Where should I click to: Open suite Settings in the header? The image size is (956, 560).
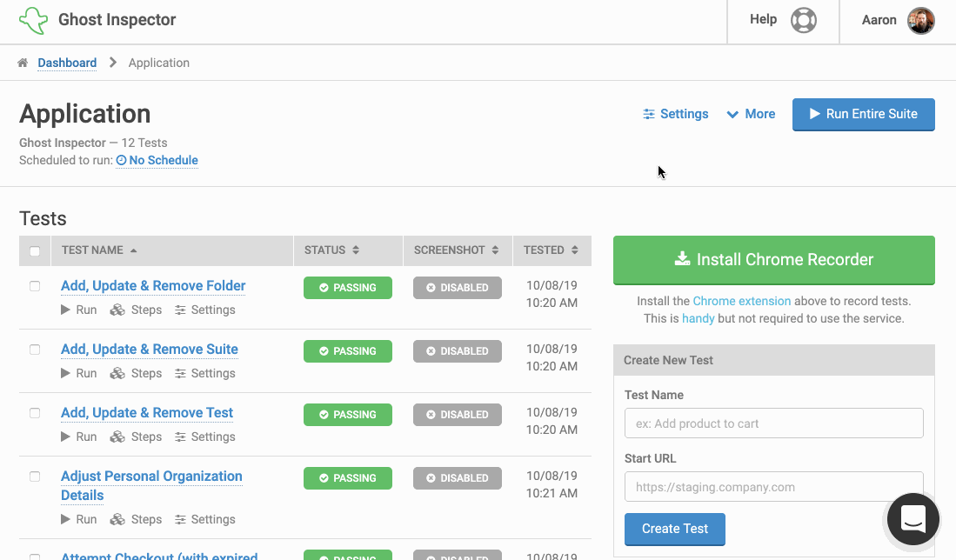click(675, 114)
